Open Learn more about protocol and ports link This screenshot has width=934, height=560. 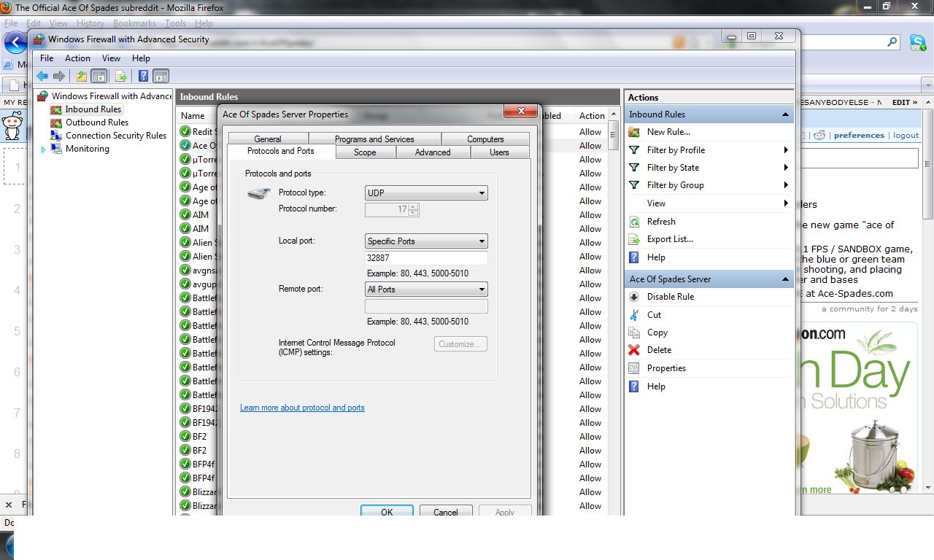coord(302,408)
